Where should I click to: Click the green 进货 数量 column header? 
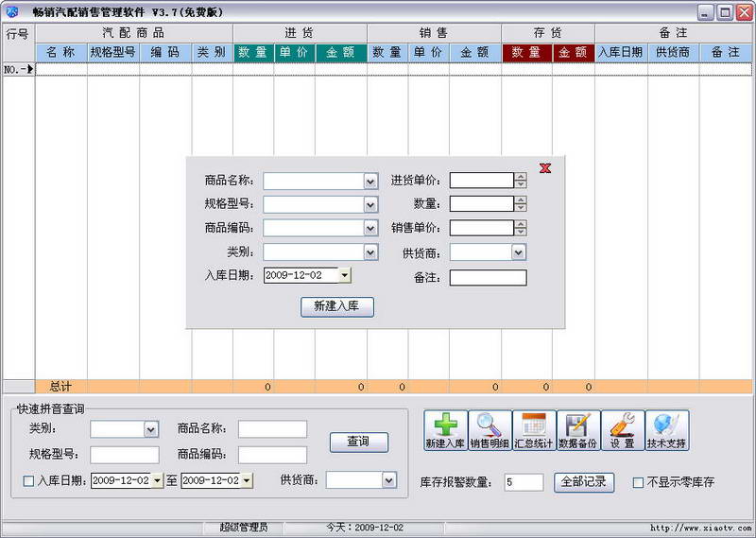pos(253,53)
